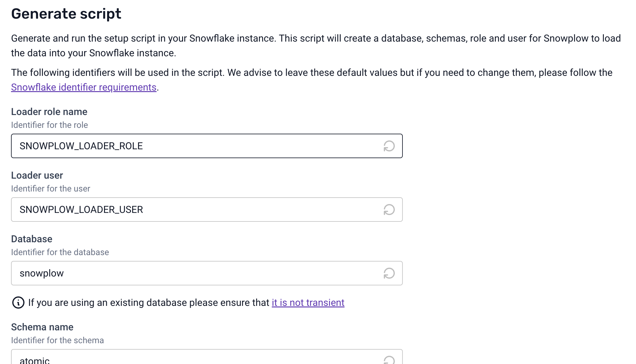Click the 'Generate script' heading

click(66, 14)
